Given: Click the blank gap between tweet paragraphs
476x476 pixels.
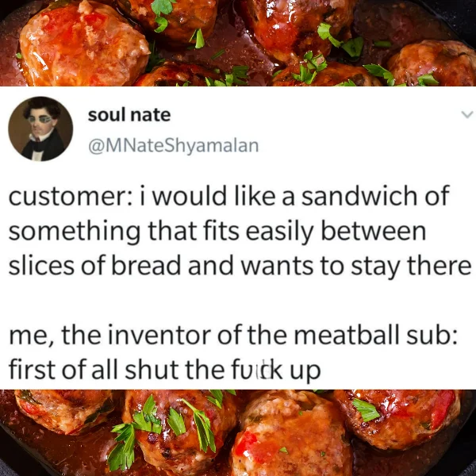Looking at the screenshot, I should coord(238,301).
